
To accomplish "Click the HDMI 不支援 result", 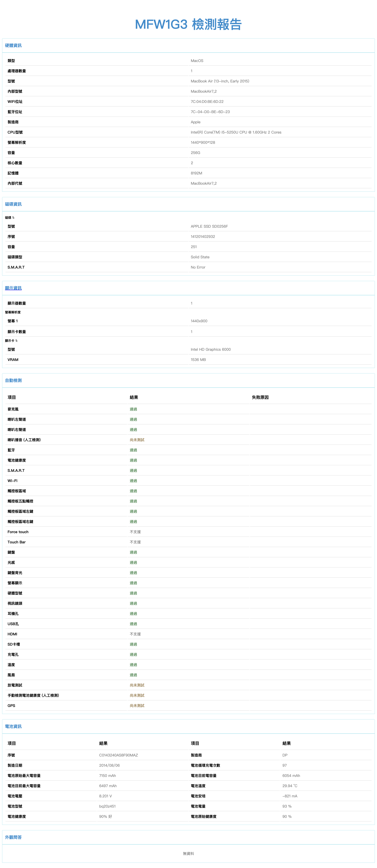I will (135, 634).
